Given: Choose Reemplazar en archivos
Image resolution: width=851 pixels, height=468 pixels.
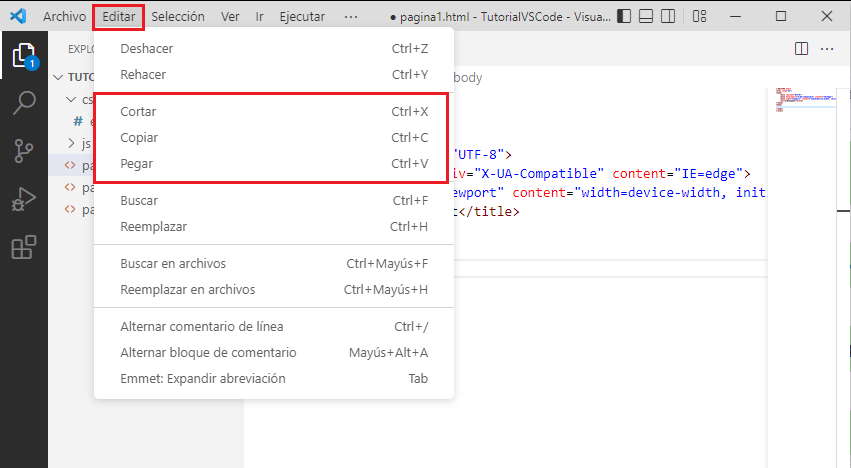Looking at the screenshot, I should tap(274, 289).
